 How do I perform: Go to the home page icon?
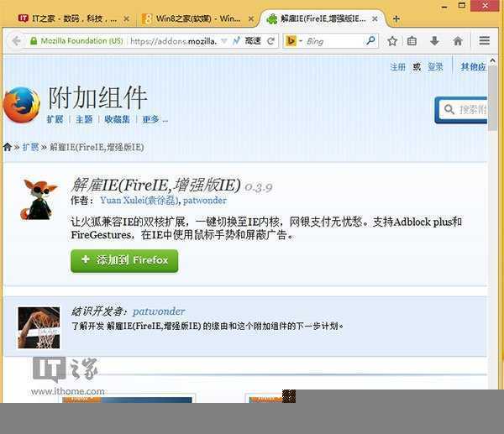[x=458, y=41]
